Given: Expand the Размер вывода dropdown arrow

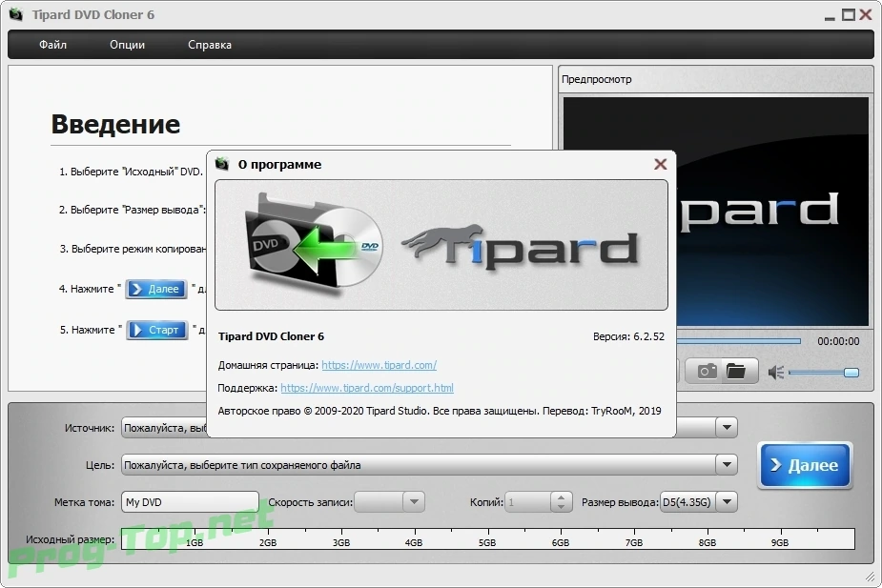Looking at the screenshot, I should tap(727, 502).
